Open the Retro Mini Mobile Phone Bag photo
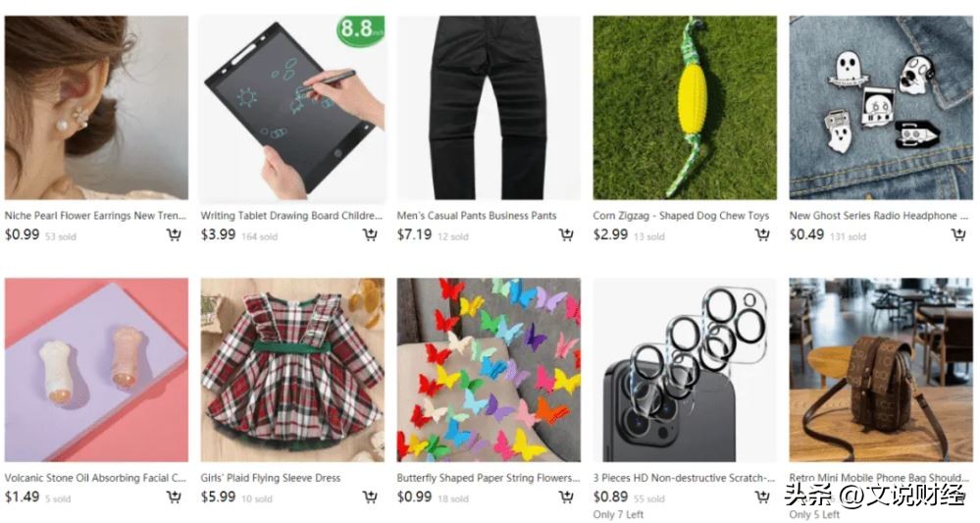Image resolution: width=980 pixels, height=523 pixels. [x=881, y=370]
